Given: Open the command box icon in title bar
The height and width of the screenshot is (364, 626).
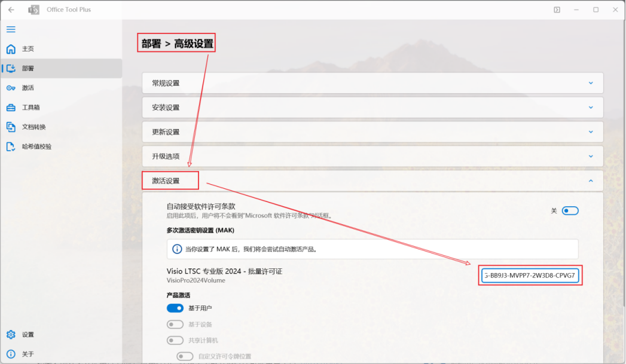Looking at the screenshot, I should 557,10.
